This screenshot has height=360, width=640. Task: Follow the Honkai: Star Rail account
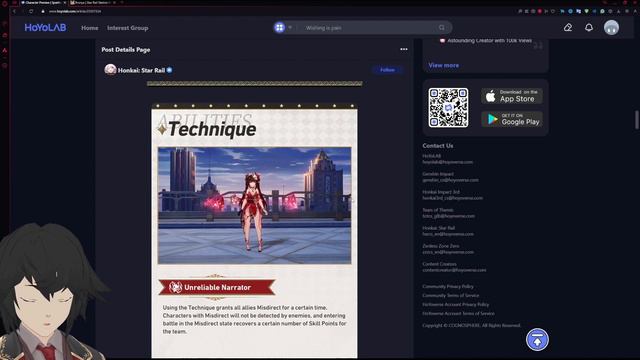387,70
